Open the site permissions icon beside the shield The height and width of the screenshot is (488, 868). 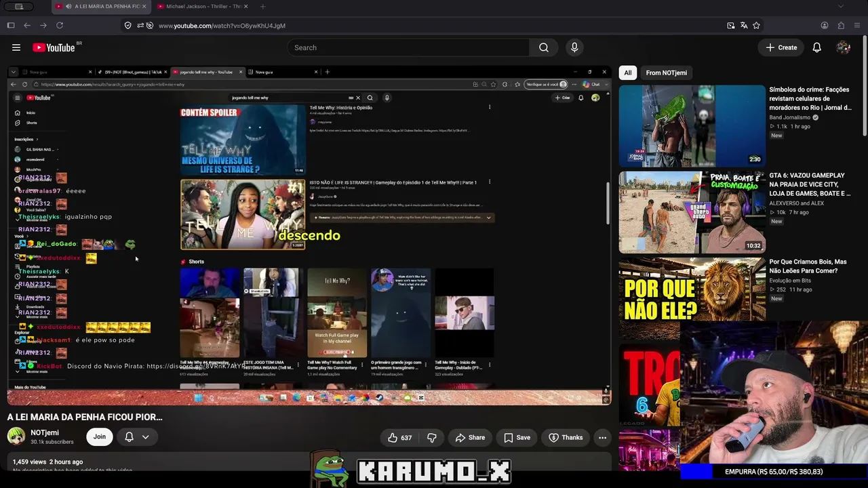tap(140, 26)
